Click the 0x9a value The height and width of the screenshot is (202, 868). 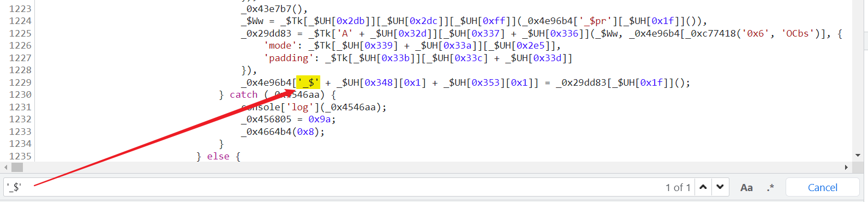coord(319,119)
